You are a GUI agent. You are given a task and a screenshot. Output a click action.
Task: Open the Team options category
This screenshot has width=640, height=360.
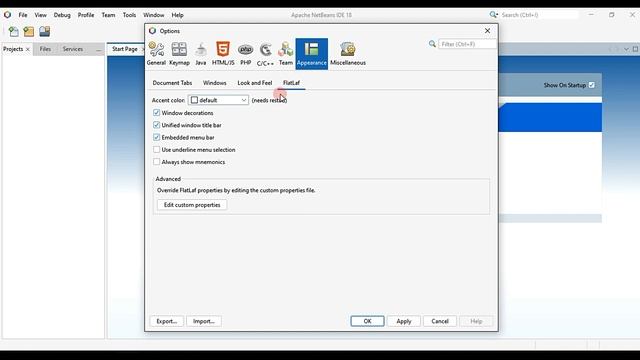coord(286,53)
